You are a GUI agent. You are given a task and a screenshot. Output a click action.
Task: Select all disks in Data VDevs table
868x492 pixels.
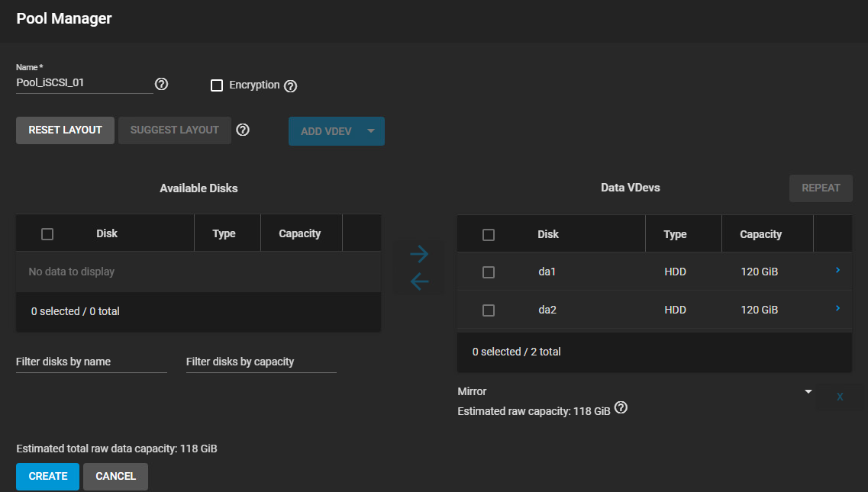click(x=489, y=233)
